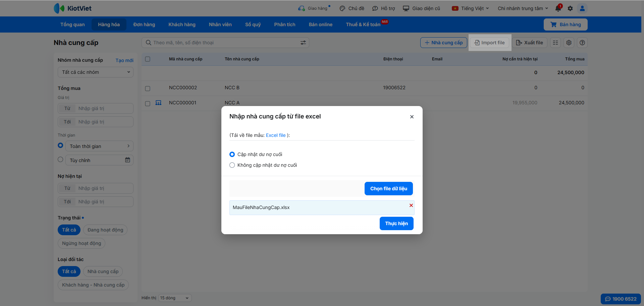
Task: Click the Import file button
Action: point(490,43)
